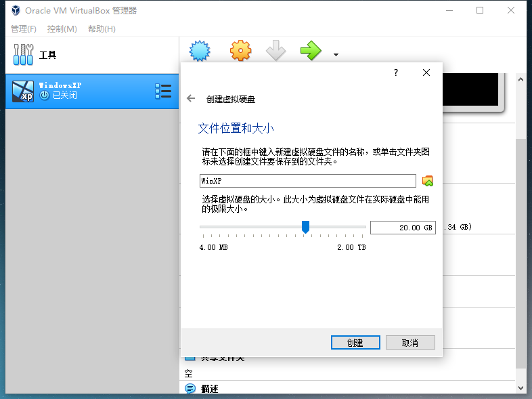Click the 取消 button
The height and width of the screenshot is (399, 532).
[410, 343]
